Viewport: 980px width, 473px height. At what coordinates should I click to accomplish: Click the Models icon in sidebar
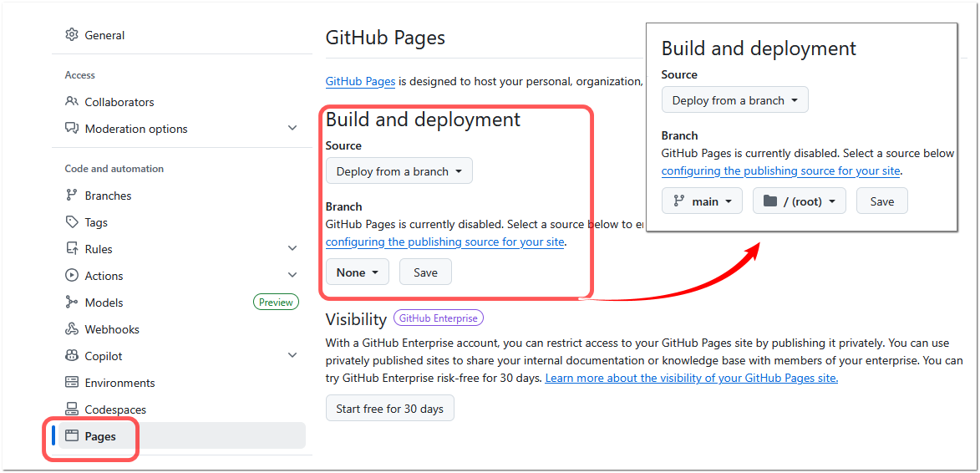[72, 303]
